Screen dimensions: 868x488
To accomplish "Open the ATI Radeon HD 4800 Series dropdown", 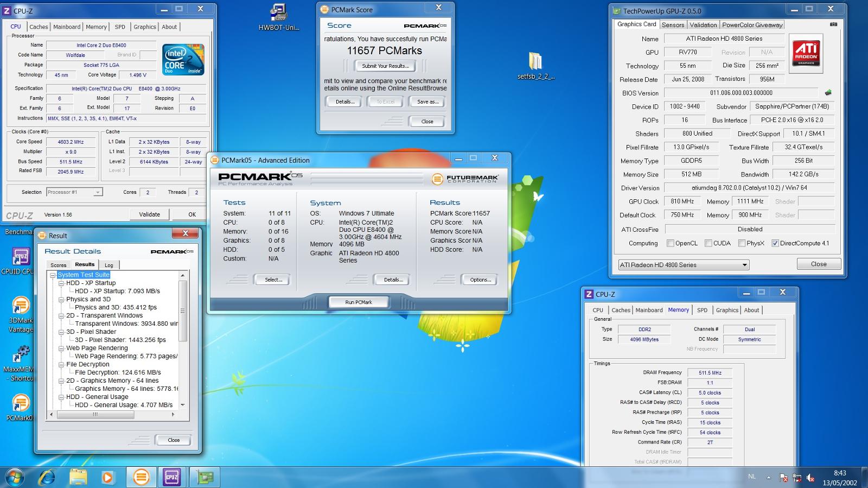I will coord(684,265).
